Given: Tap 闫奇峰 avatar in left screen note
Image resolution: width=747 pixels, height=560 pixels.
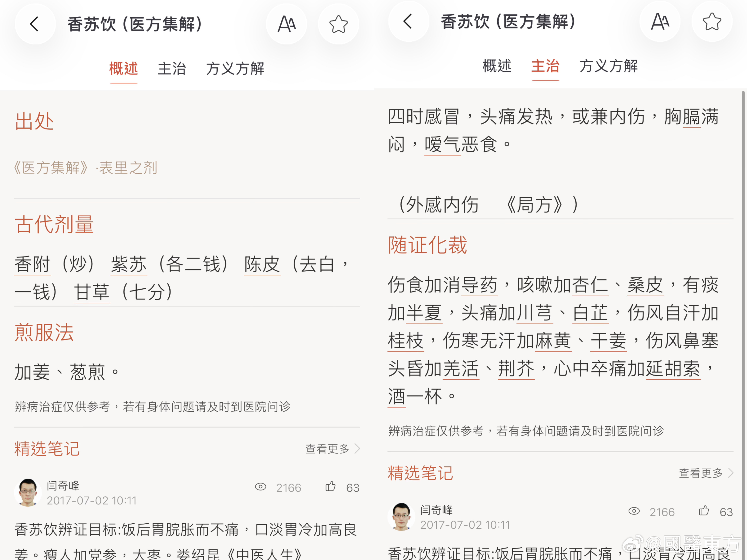Looking at the screenshot, I should coord(28,492).
